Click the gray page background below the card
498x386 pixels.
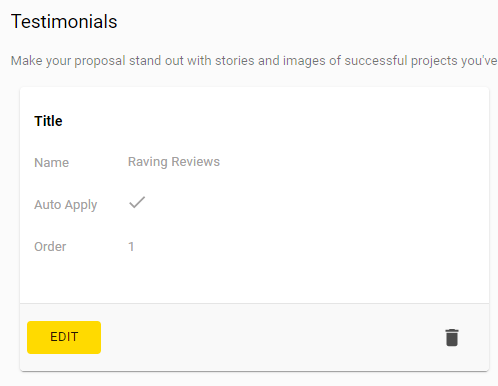tap(254, 379)
